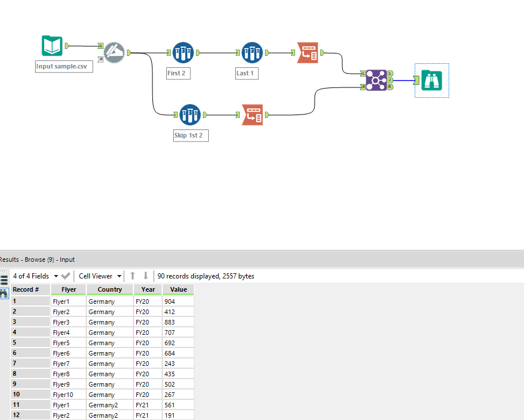Click the Data Cleansing gear tool
Viewport: 524px width, 420px height.
tap(114, 52)
